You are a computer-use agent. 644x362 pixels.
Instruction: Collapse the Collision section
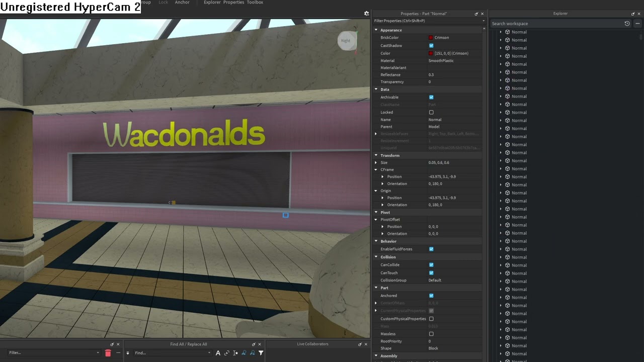click(x=376, y=257)
